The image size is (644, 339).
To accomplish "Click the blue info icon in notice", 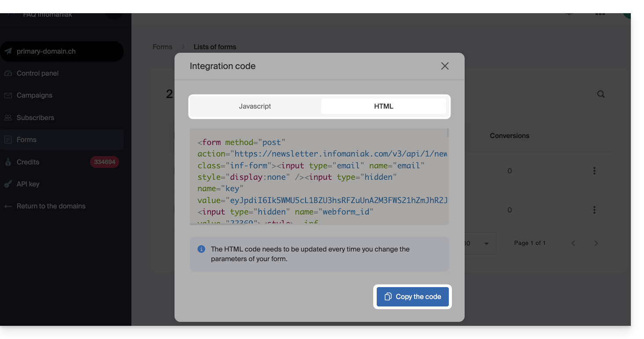I will pyautogui.click(x=201, y=249).
